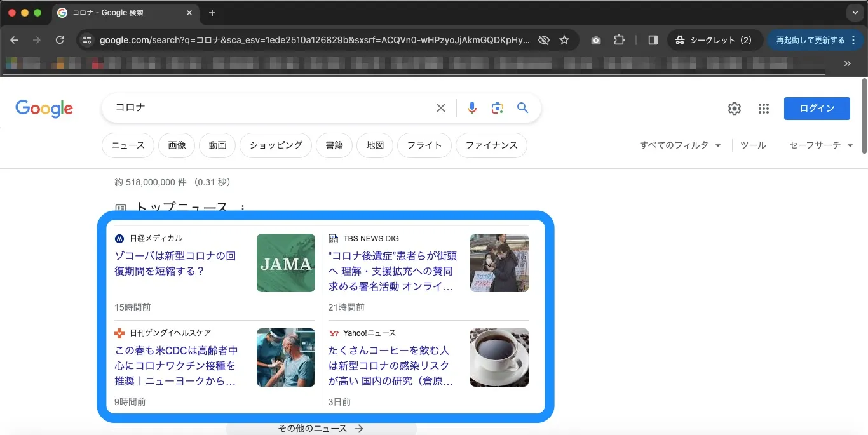Open the Google apps grid icon

coord(764,109)
